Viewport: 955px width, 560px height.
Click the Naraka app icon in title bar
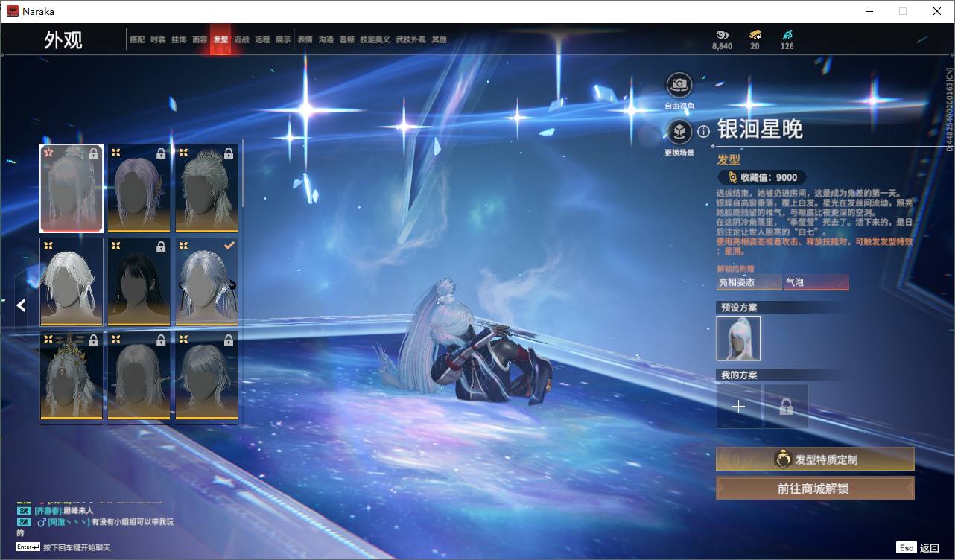click(x=13, y=11)
